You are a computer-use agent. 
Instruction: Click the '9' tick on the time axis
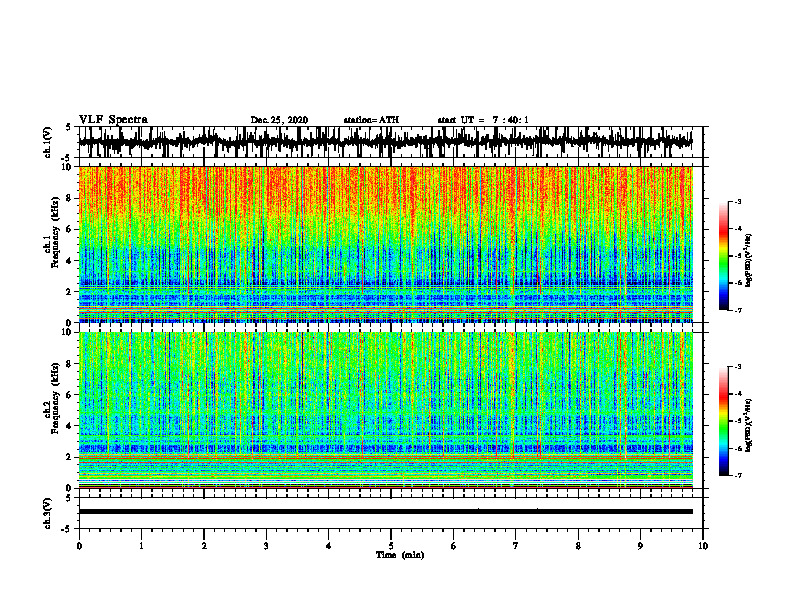640,546
